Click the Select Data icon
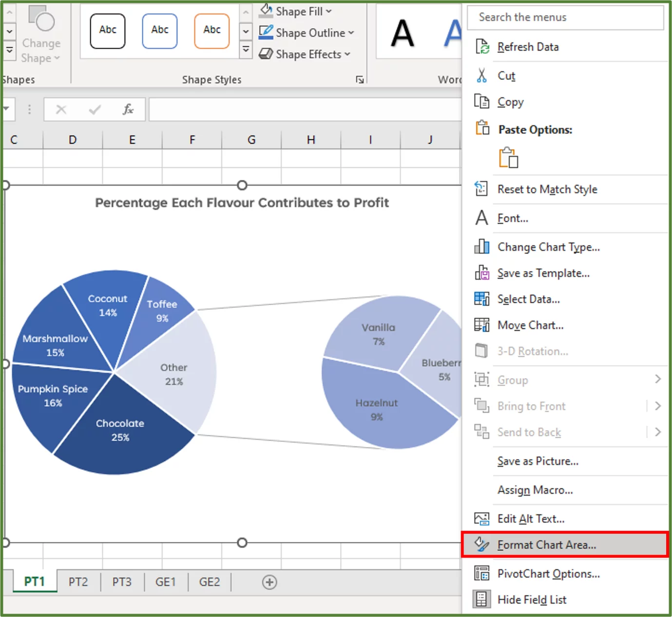 [481, 299]
